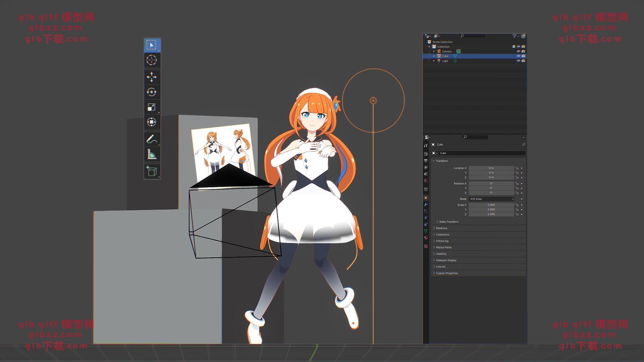Image resolution: width=644 pixels, height=362 pixels.
Task: Open the Collection properties tab
Action: (x=426, y=189)
